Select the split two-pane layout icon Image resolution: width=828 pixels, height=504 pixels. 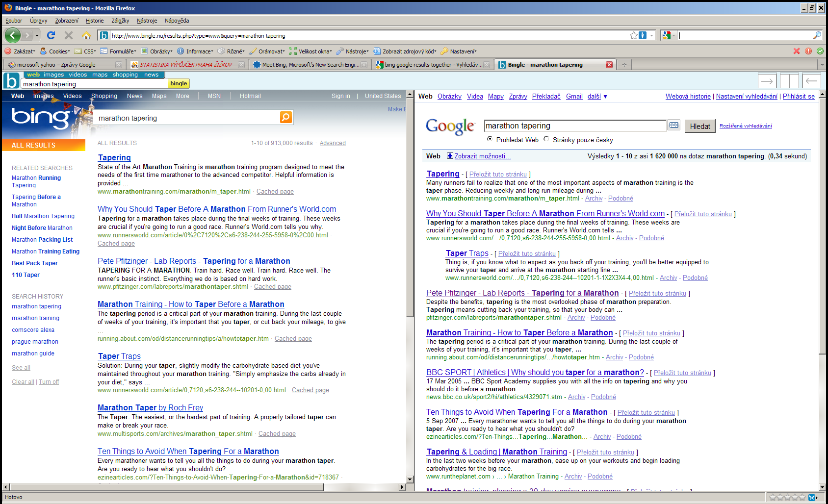point(790,80)
